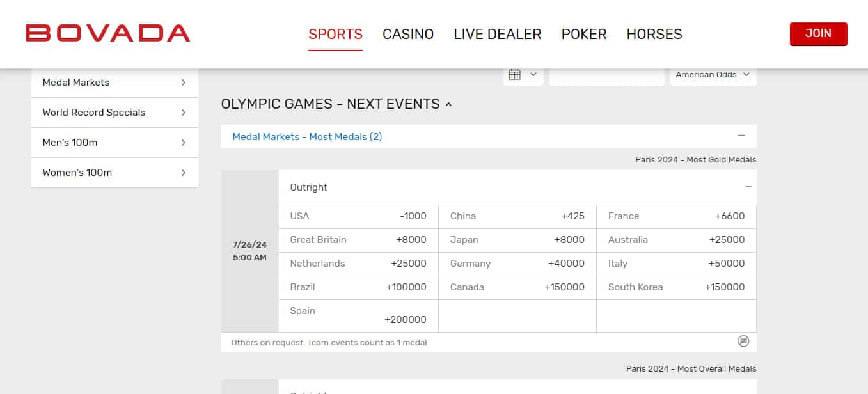Select Netherlands at +25000
The height and width of the screenshot is (394, 868).
(358, 264)
